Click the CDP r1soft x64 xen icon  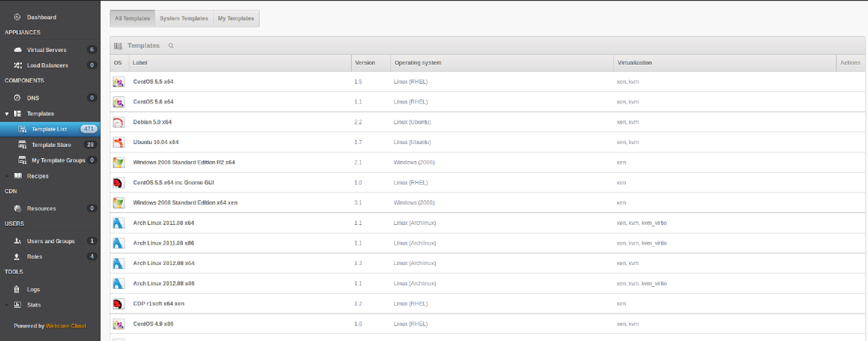[118, 304]
